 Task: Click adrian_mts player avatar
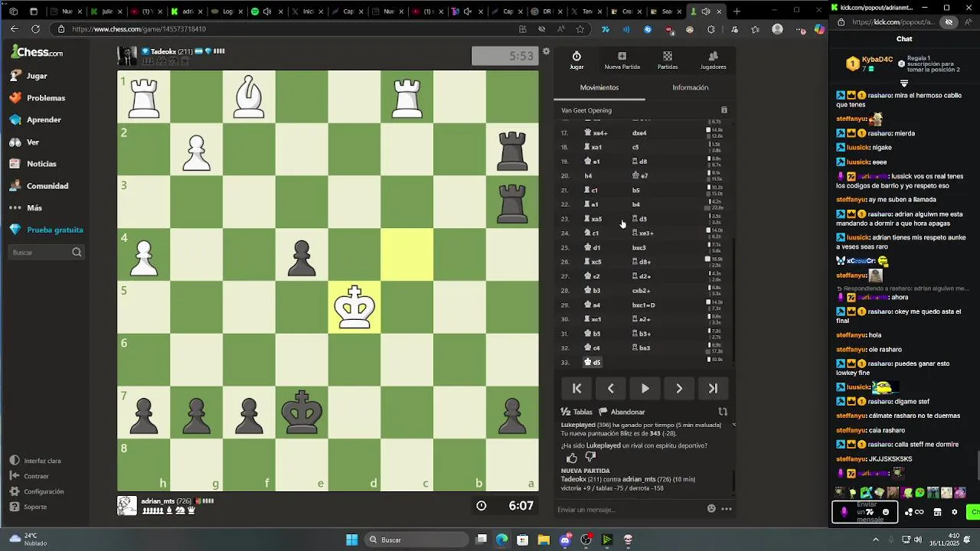coord(127,506)
